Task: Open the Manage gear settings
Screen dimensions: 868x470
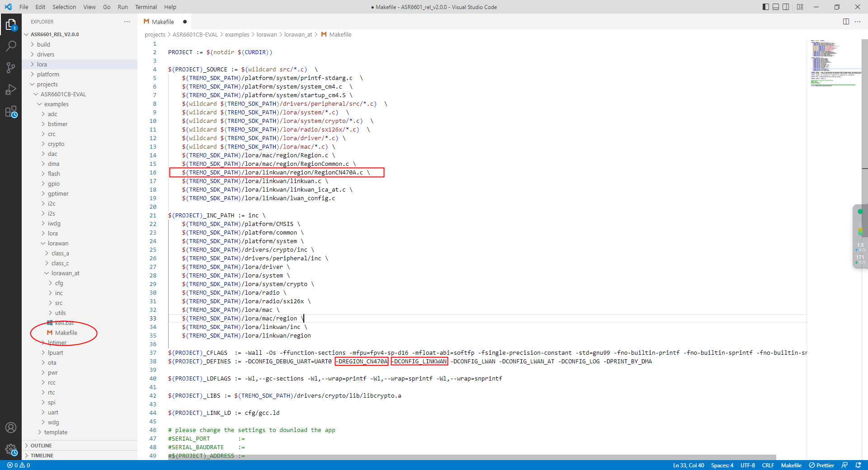Action: [x=11, y=449]
